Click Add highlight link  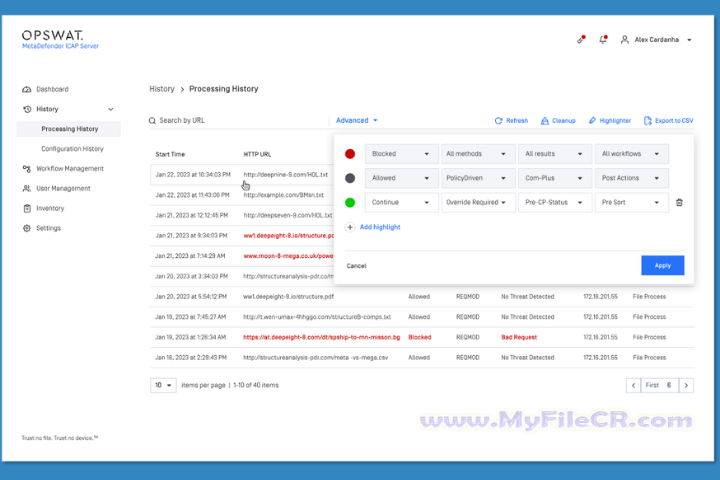tap(380, 227)
